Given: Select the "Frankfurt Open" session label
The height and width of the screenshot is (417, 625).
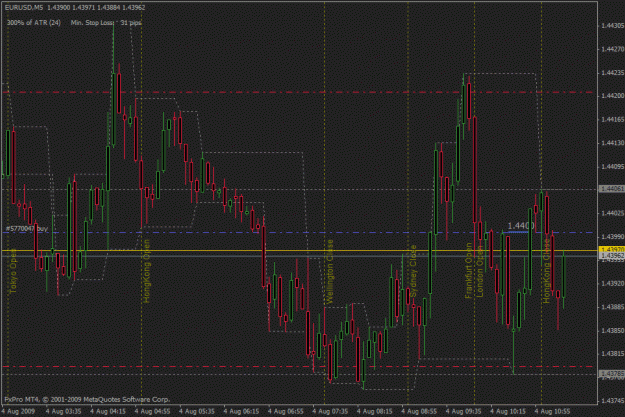Looking at the screenshot, I should coord(469,270).
